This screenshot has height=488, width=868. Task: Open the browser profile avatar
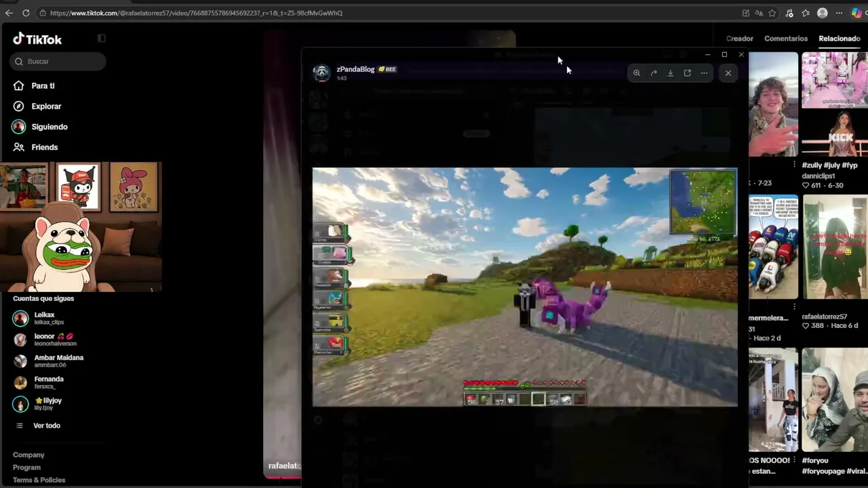click(x=823, y=13)
